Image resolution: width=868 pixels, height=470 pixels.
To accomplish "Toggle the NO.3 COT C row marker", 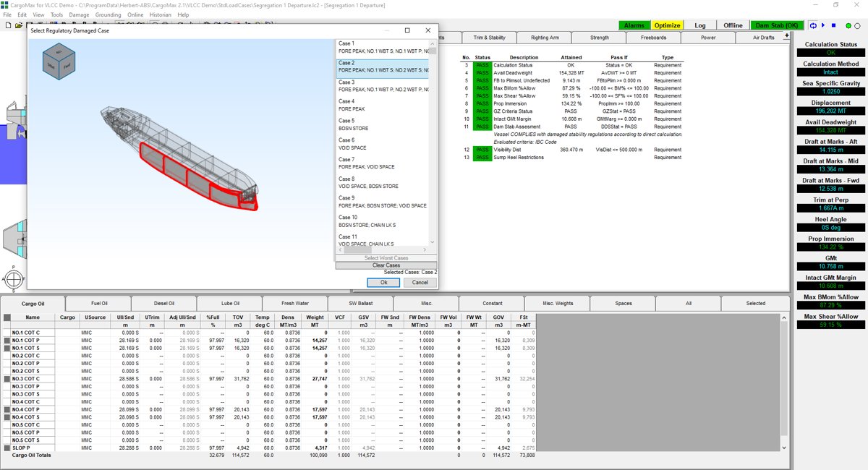I will point(7,379).
